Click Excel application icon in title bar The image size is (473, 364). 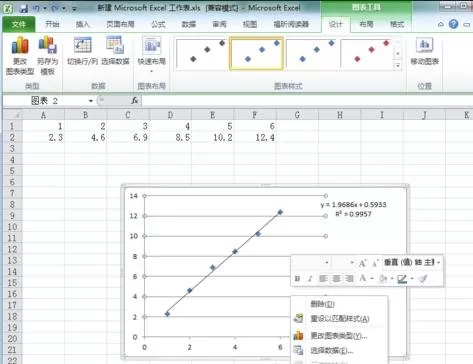pos(7,8)
